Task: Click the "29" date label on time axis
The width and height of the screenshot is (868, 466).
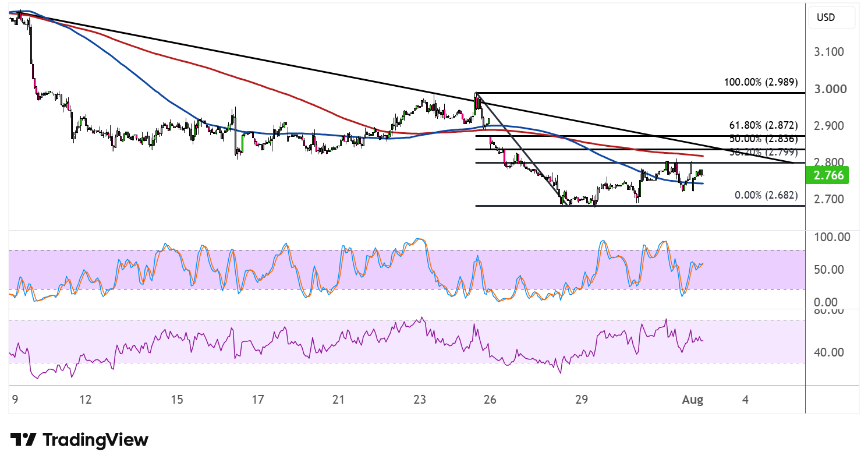Action: [x=582, y=400]
